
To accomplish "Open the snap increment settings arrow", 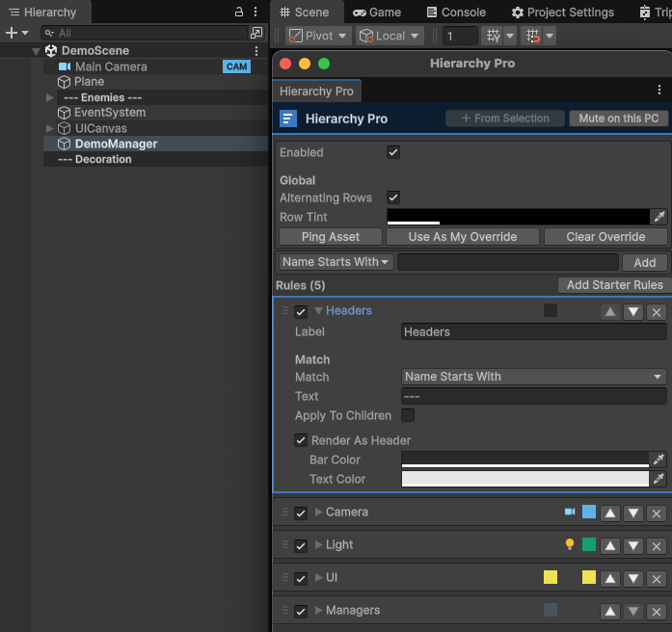I will 550,36.
